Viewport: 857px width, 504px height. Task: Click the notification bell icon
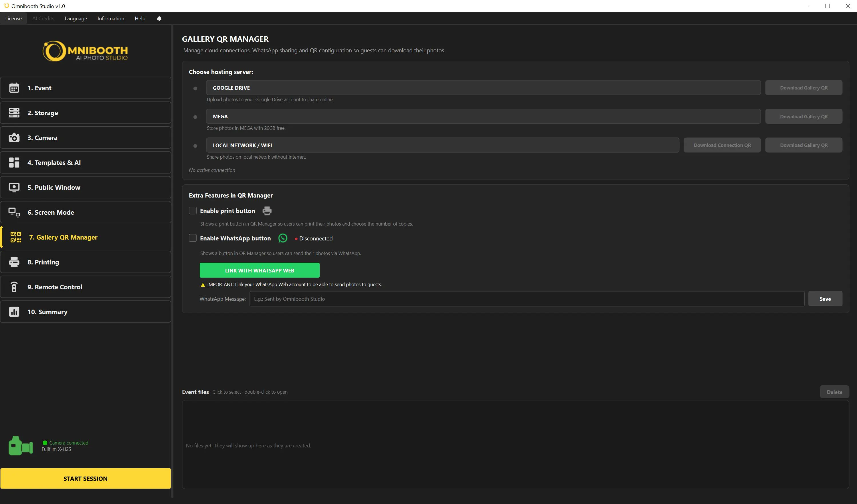(x=159, y=18)
